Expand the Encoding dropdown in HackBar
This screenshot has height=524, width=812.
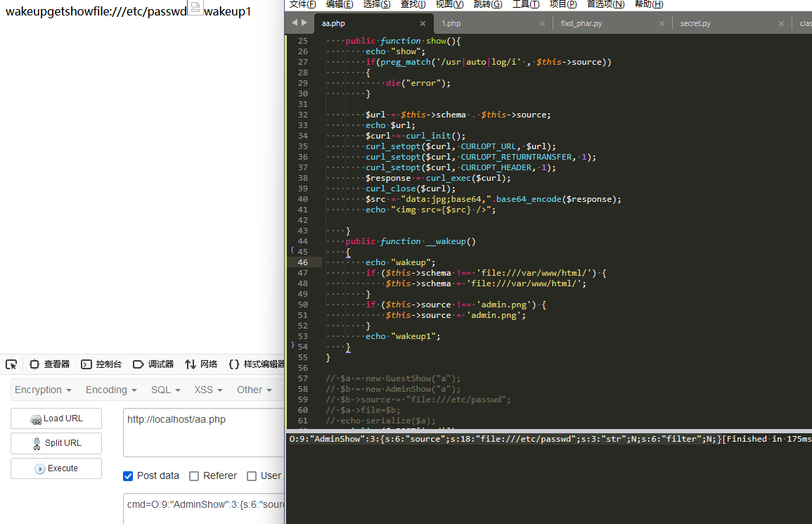111,390
